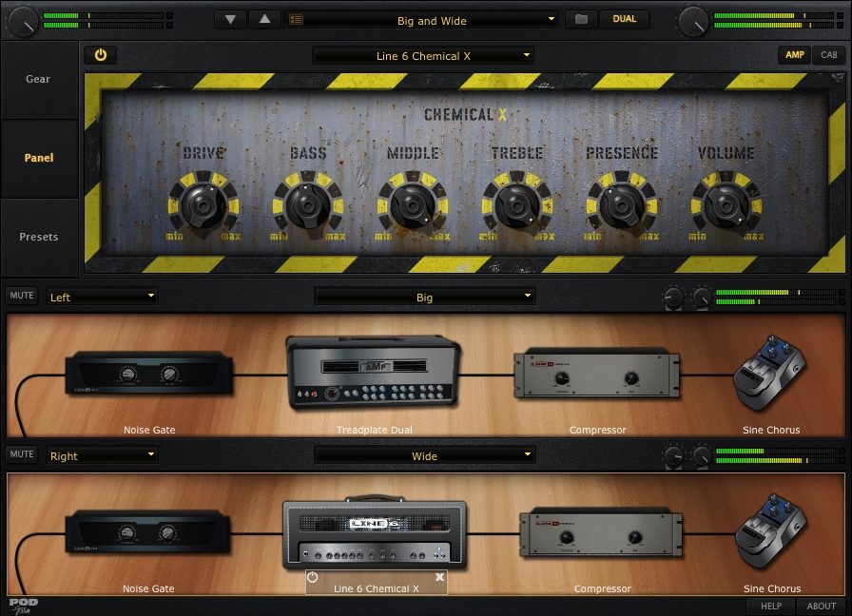This screenshot has width=852, height=616.
Task: Click the main output level knob
Action: [x=694, y=21]
